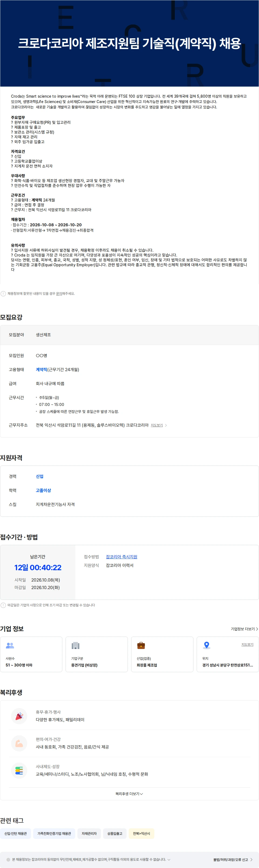
Task: Select the 전북>익산시 tag
Action: (141, 833)
